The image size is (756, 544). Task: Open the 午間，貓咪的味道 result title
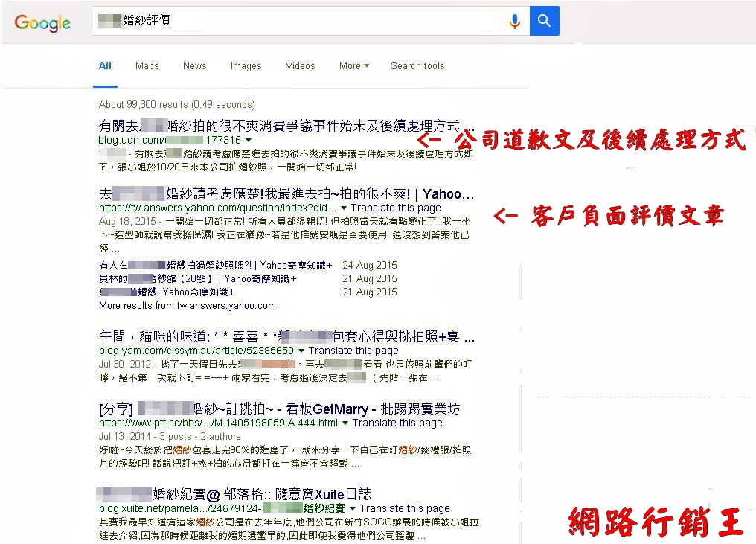click(x=286, y=336)
